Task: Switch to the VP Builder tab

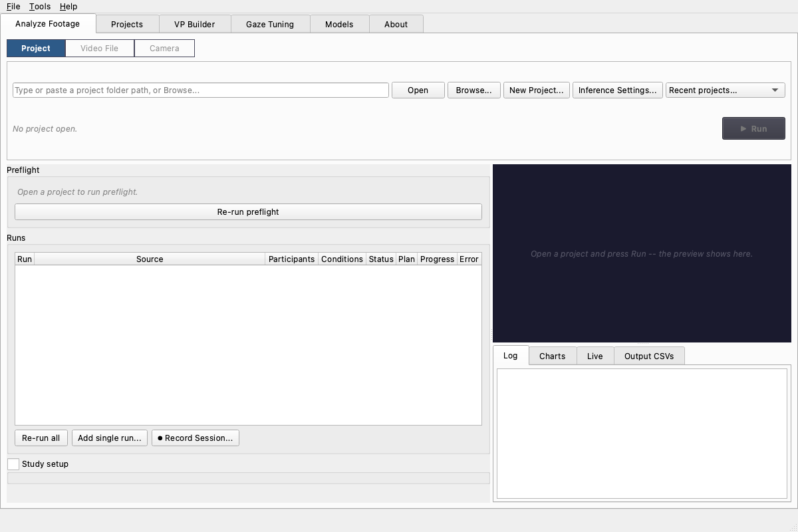Action: coord(195,24)
